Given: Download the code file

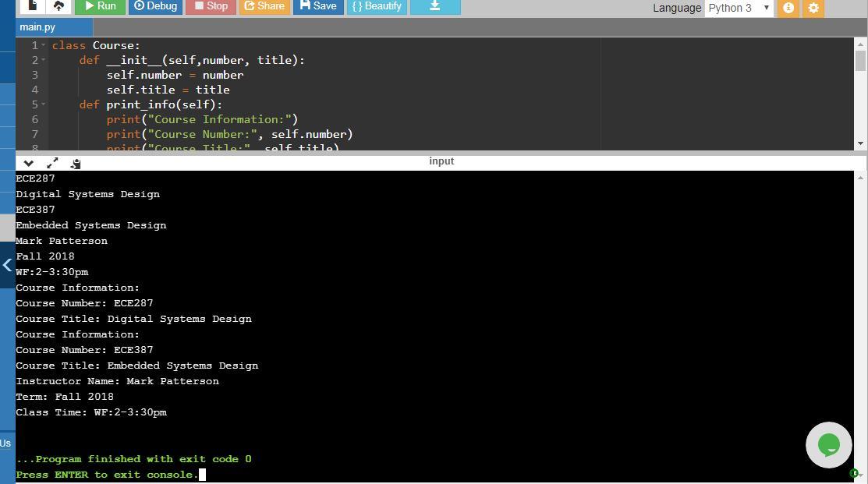Looking at the screenshot, I should coord(435,6).
